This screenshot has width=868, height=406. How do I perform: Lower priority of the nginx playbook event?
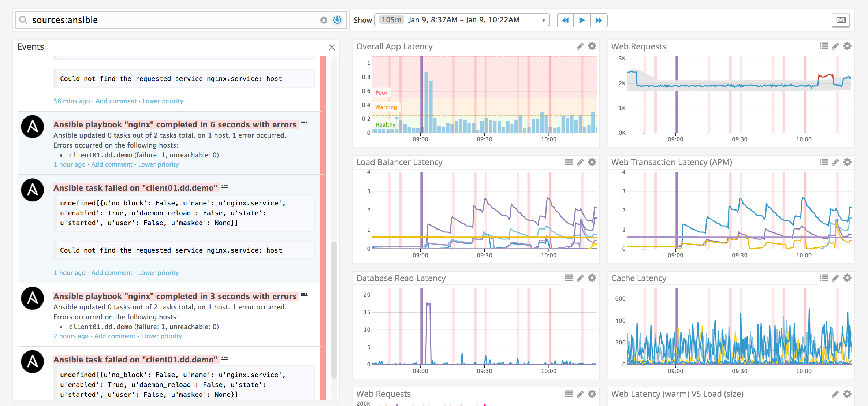click(x=158, y=164)
